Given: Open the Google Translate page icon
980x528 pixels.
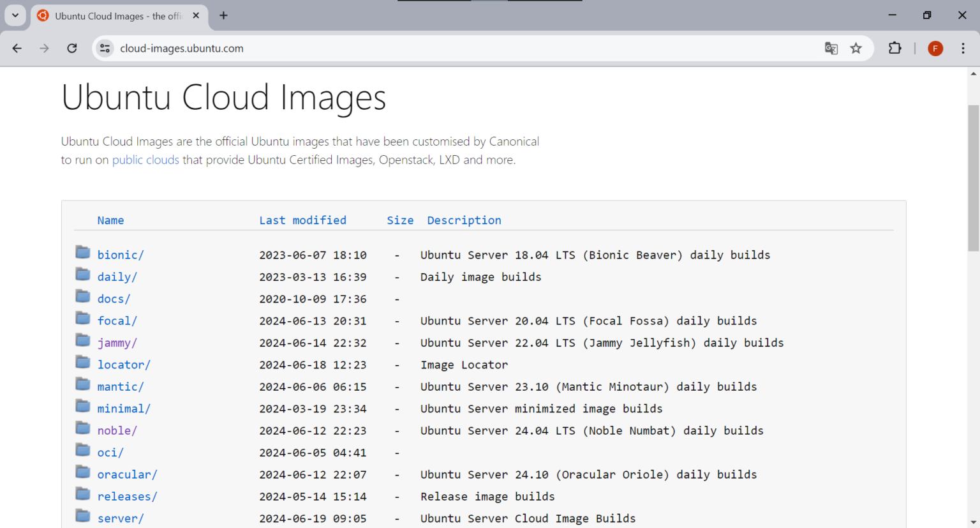Looking at the screenshot, I should click(x=831, y=49).
